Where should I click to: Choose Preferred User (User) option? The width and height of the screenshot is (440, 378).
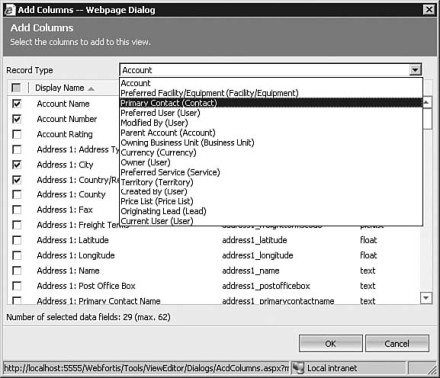[x=271, y=113]
